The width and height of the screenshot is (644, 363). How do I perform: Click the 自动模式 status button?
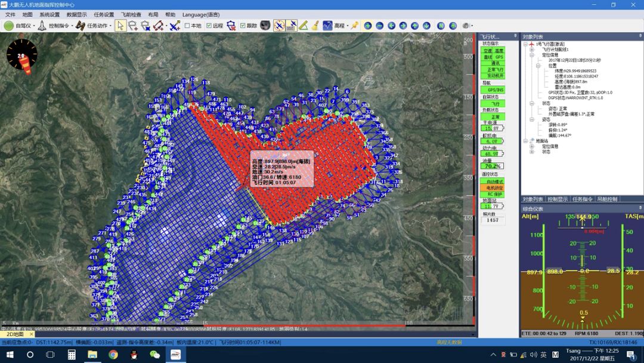click(493, 181)
